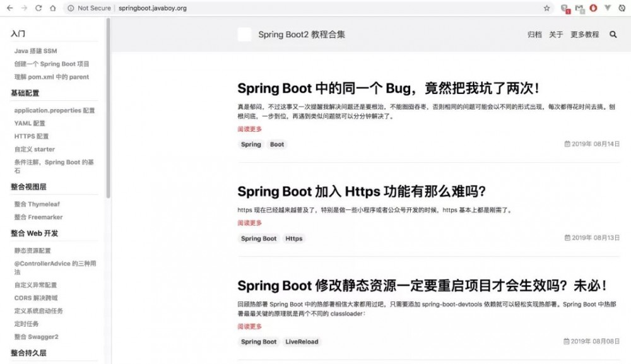631x364 pixels.
Task: Click 阅读更多 under the Bug article
Action: (248, 129)
